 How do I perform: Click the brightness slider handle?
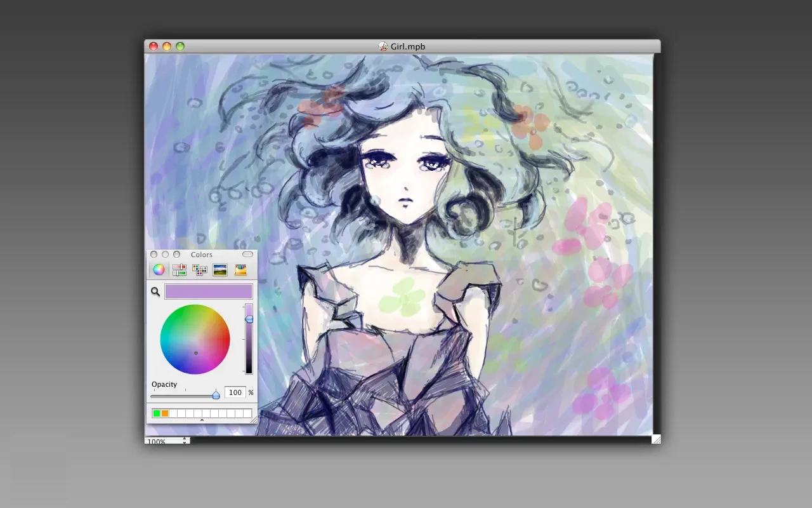point(249,319)
